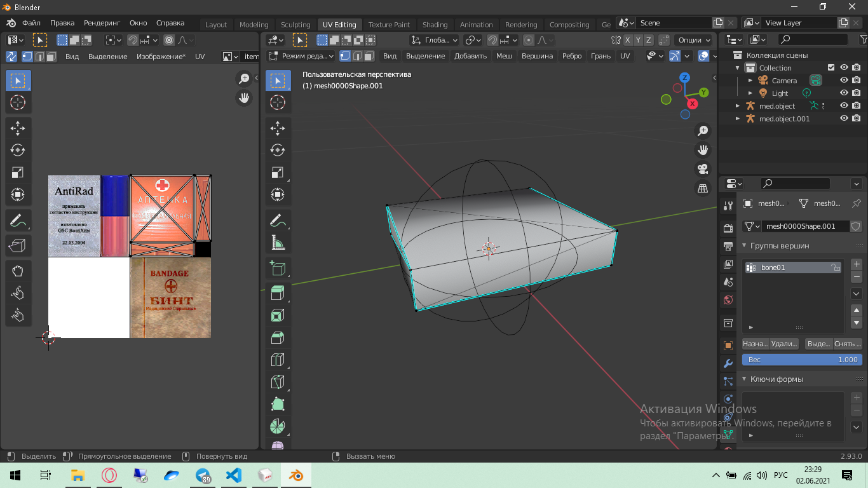Open the Modifiers tab wrench icon in properties
The image size is (868, 488).
pos(728,363)
